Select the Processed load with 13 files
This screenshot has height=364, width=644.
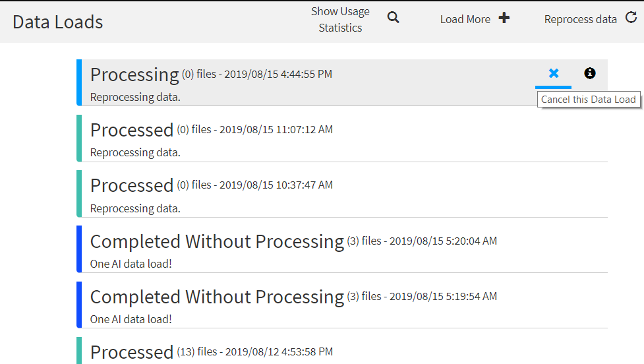(x=132, y=352)
